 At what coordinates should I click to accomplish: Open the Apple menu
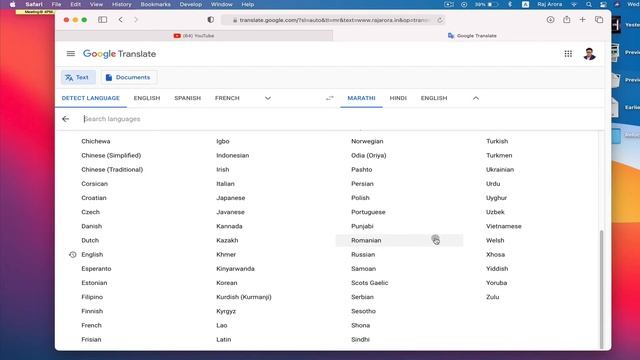[12, 4]
